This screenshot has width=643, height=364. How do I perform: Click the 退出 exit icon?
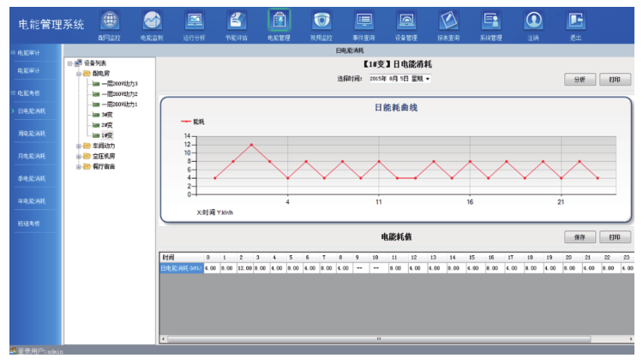coord(575,22)
